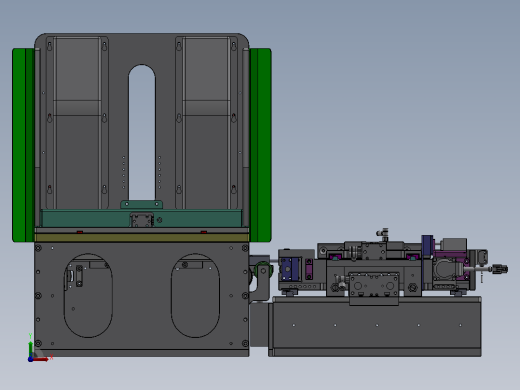Click inside the tall central slot opening
The image size is (520, 390).
(x=142, y=133)
